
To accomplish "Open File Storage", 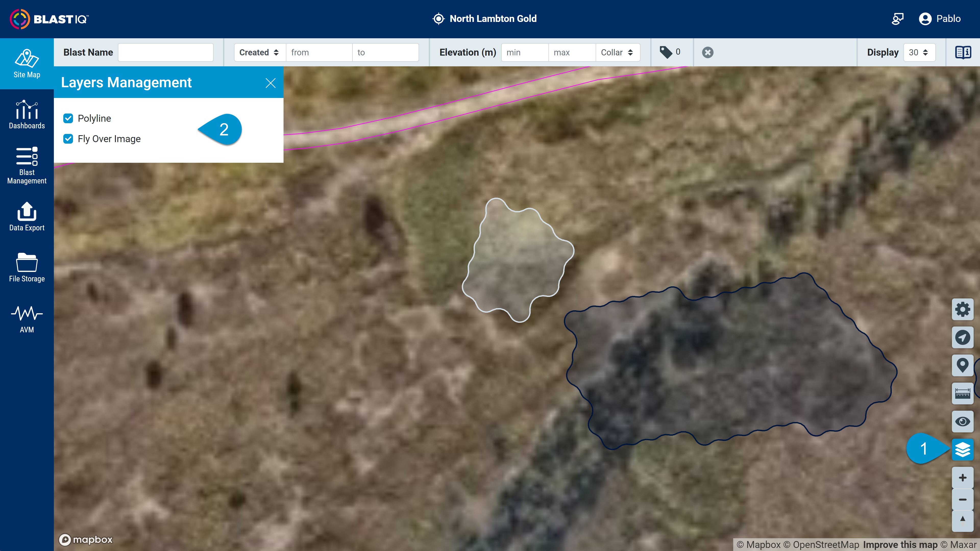I will point(27,268).
